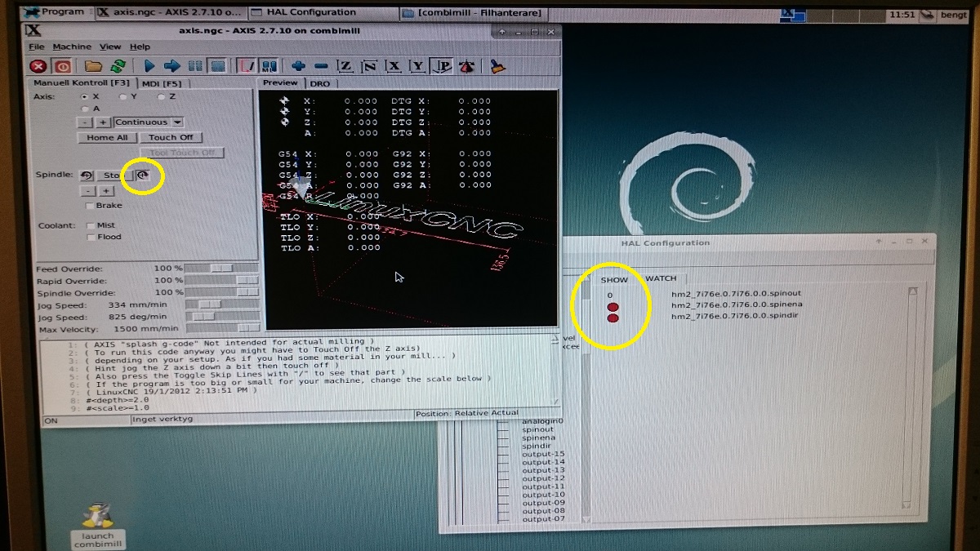This screenshot has height=551, width=980.
Task: Enable Flood coolant checkbox
Action: pos(91,237)
